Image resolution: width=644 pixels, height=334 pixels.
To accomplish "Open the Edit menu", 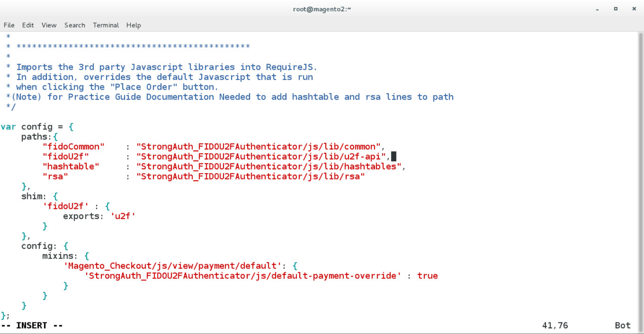I will [28, 25].
